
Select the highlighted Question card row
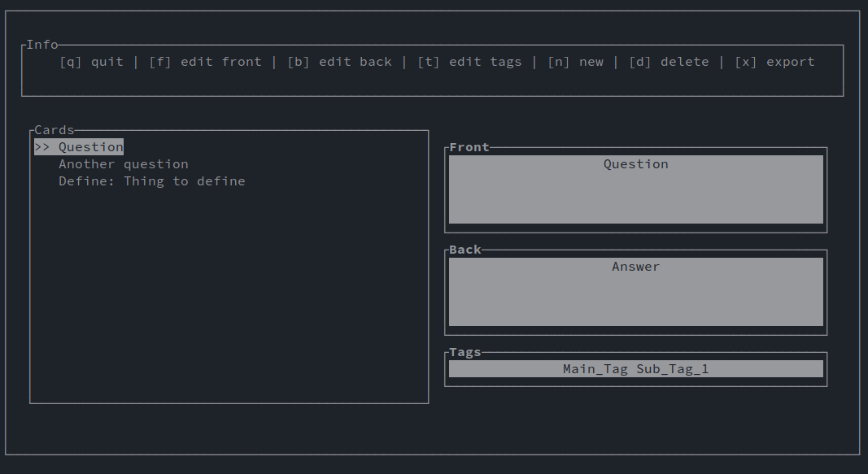click(x=79, y=147)
